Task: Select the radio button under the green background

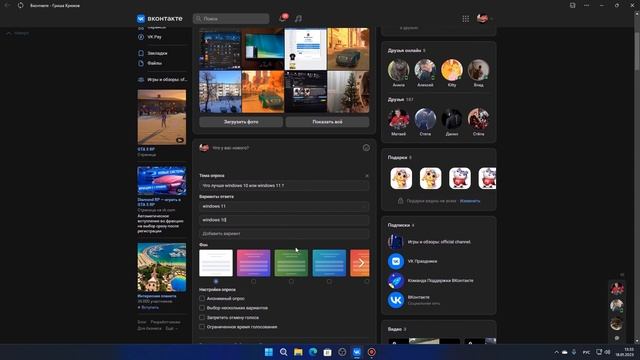Action: pyautogui.click(x=291, y=281)
